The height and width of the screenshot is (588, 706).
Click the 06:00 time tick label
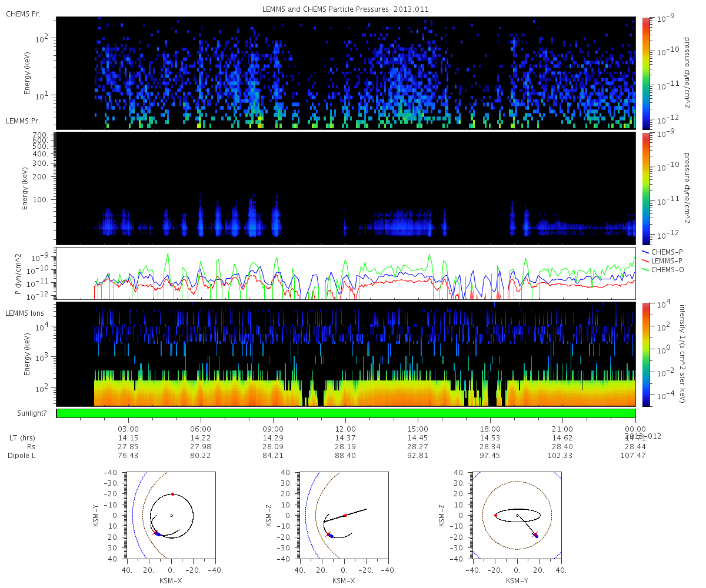(x=201, y=429)
